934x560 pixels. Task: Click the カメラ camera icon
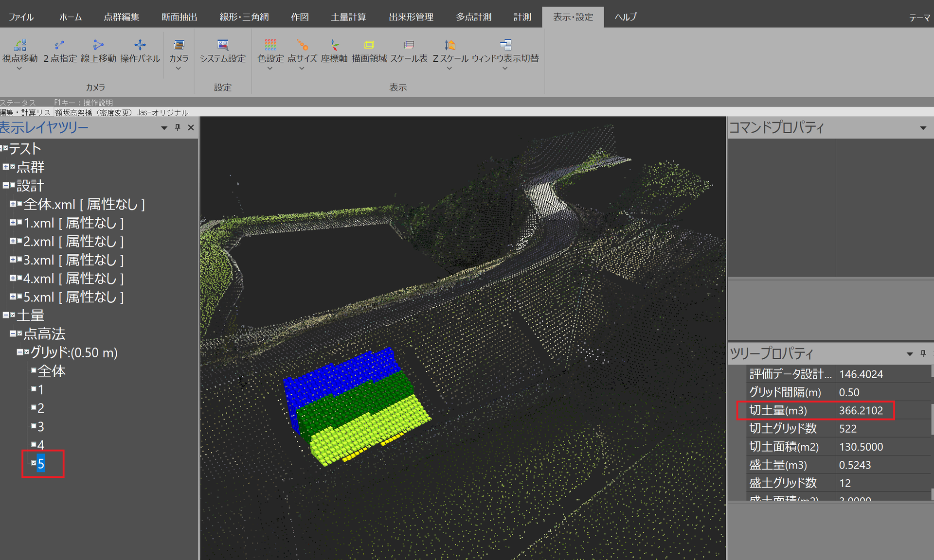coord(179,45)
